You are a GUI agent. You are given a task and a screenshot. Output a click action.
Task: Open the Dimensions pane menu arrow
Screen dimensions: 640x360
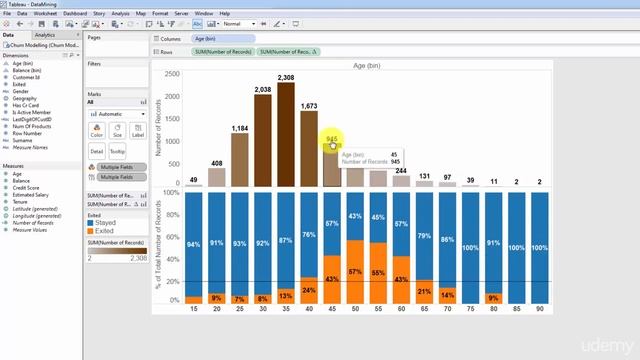[78, 55]
